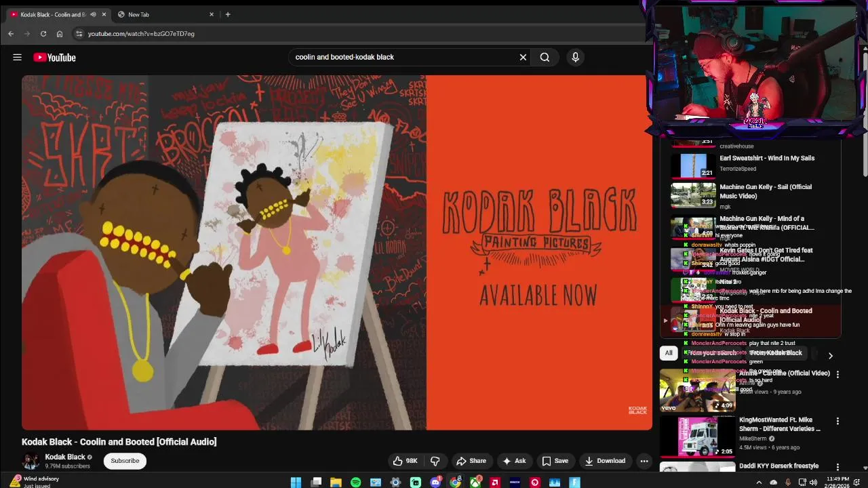Open Windows Start menu

[296, 483]
